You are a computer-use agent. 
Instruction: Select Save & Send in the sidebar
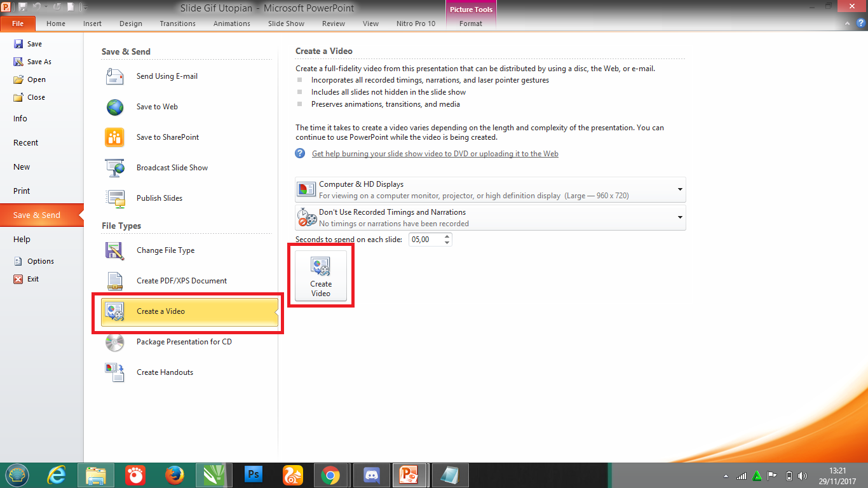pos(41,215)
